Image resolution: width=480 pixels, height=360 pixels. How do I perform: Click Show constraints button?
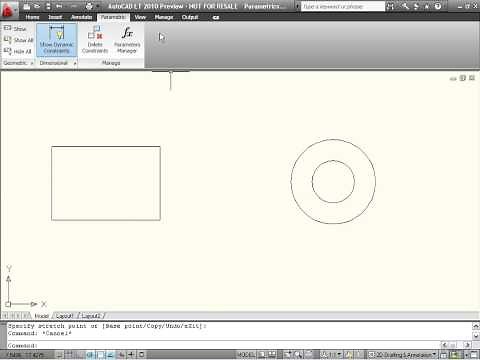(15, 29)
